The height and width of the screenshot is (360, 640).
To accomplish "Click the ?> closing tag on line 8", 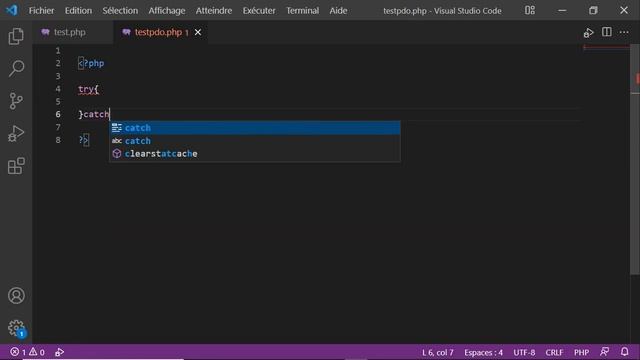I will pyautogui.click(x=83, y=140).
